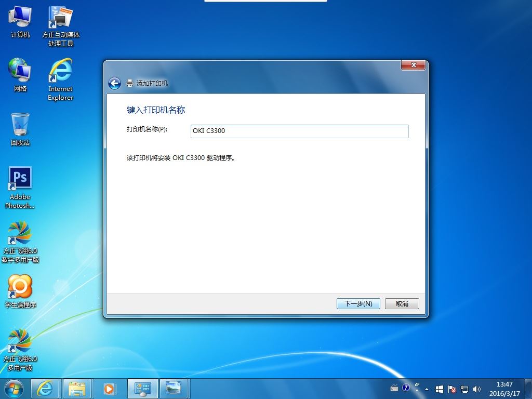Open Windows Explorer folder icon in taskbar

77,389
